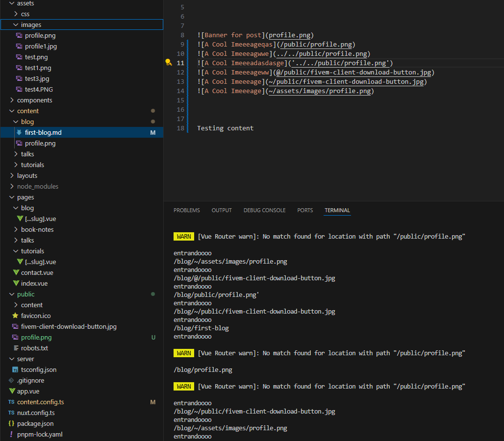This screenshot has height=441, width=504.
Task: Expand the talks folder under pages
Action: (16, 240)
